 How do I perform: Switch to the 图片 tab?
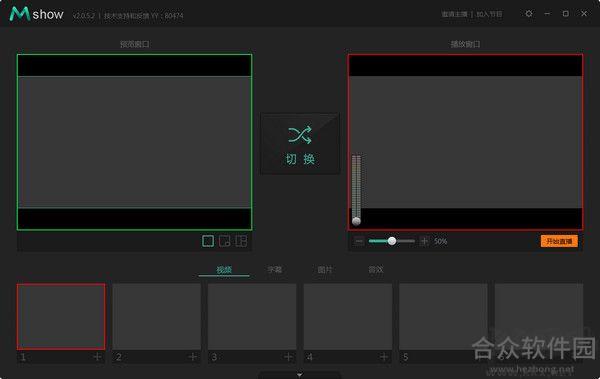325,270
